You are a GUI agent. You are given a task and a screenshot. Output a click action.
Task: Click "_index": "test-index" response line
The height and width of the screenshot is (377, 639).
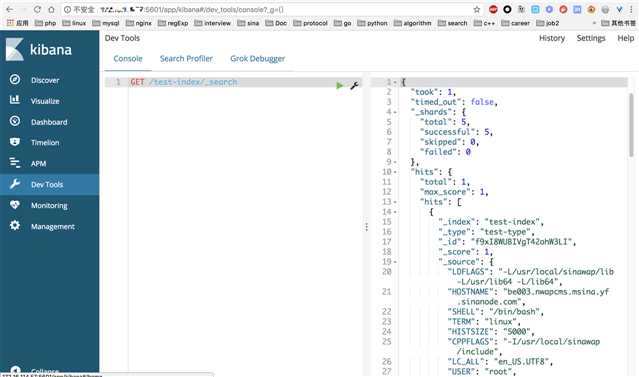click(x=491, y=222)
